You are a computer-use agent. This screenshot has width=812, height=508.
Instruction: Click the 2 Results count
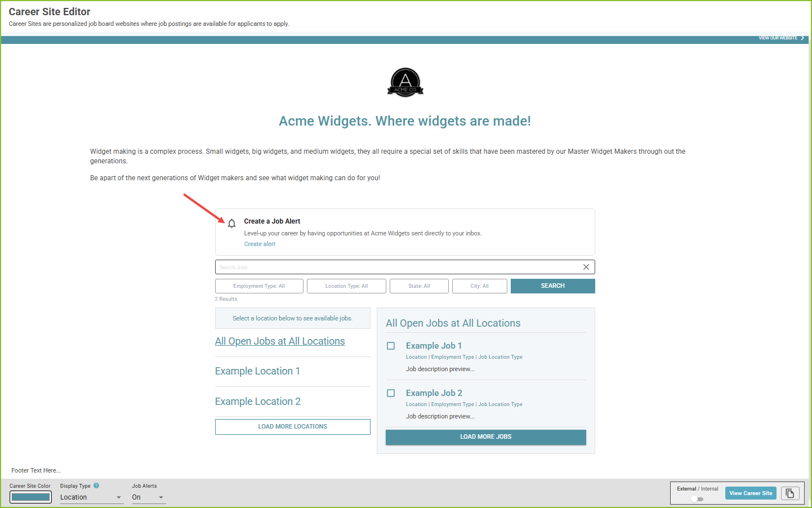(226, 299)
